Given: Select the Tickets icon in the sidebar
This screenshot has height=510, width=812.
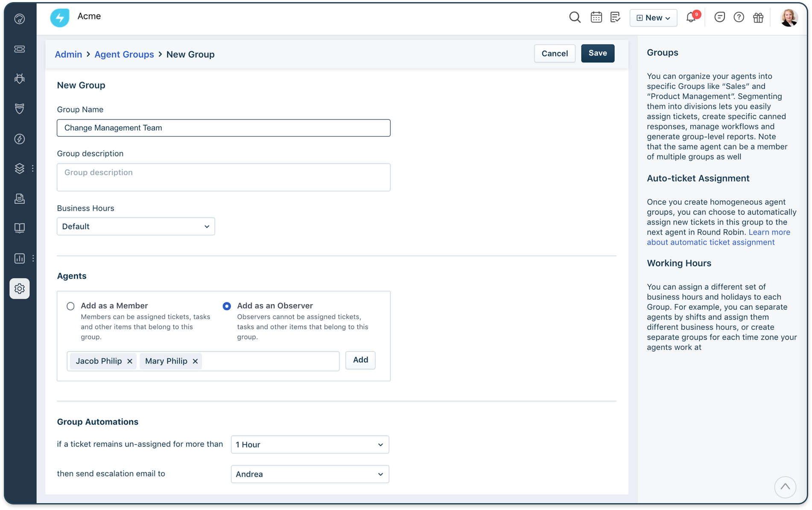Looking at the screenshot, I should tap(19, 49).
